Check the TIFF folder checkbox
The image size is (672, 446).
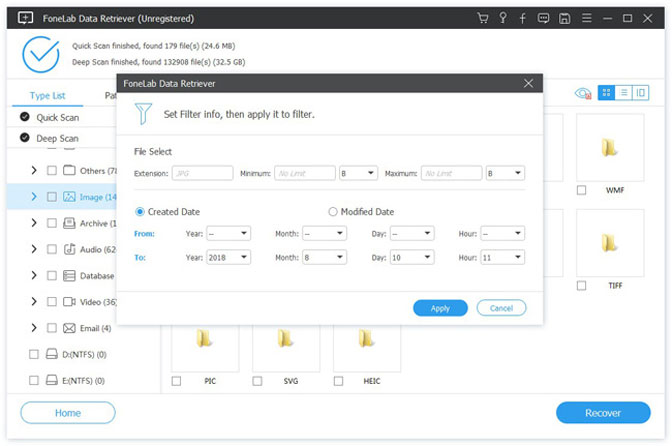tap(581, 285)
